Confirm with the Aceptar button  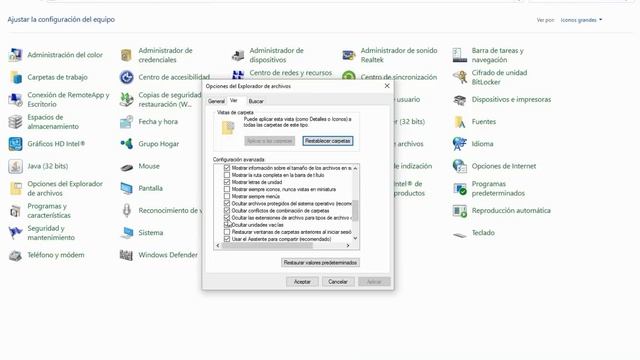tap(302, 282)
